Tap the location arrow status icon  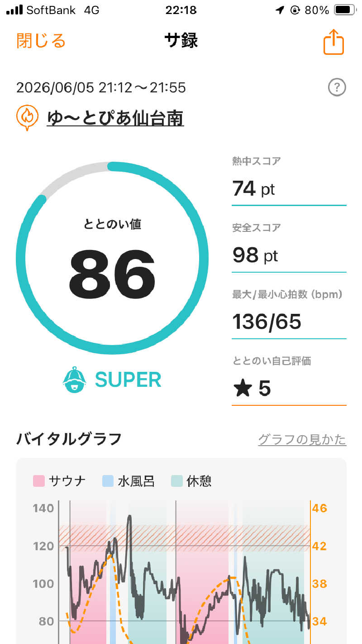[x=281, y=10]
